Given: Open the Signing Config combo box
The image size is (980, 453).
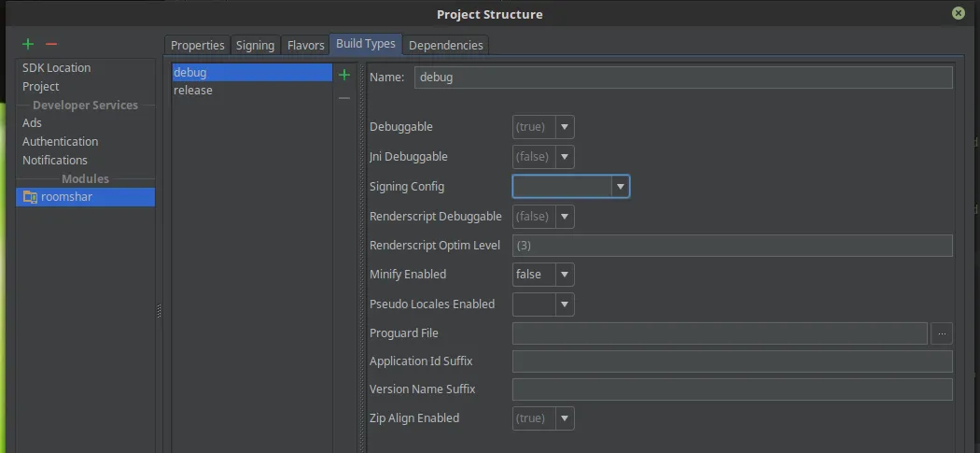Looking at the screenshot, I should point(620,187).
